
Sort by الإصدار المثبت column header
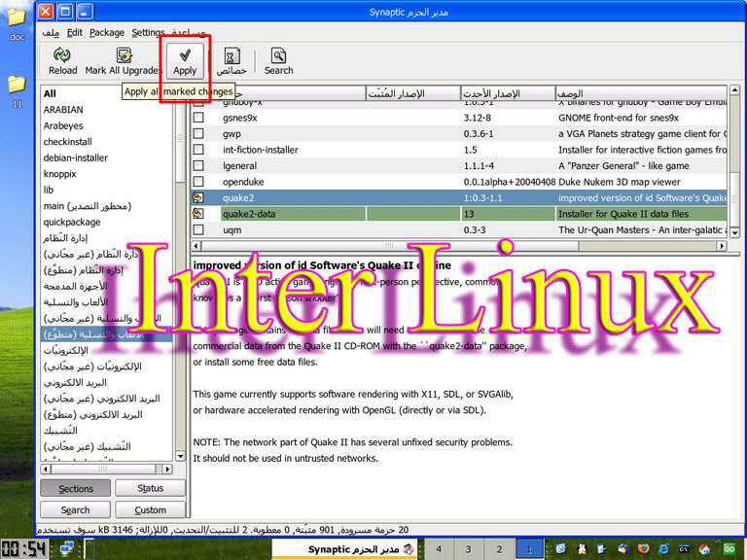[x=413, y=93]
